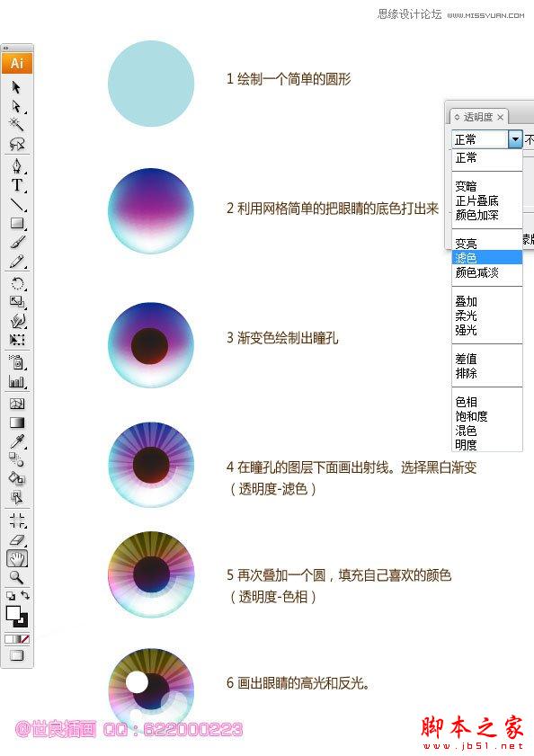This screenshot has height=756, width=534.
Task: Choose 正常 from blend mode list
Action: [487, 157]
